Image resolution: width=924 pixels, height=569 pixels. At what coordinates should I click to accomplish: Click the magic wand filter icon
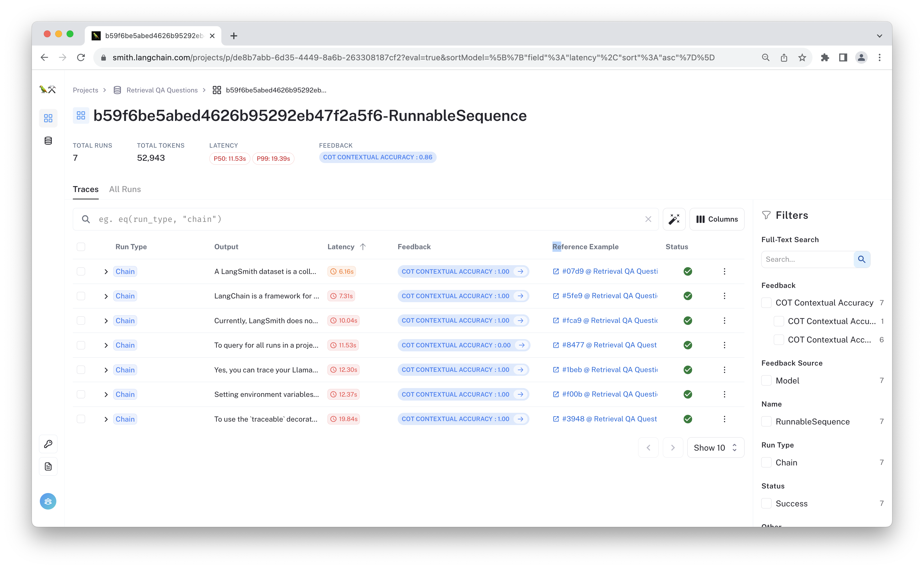pos(674,219)
